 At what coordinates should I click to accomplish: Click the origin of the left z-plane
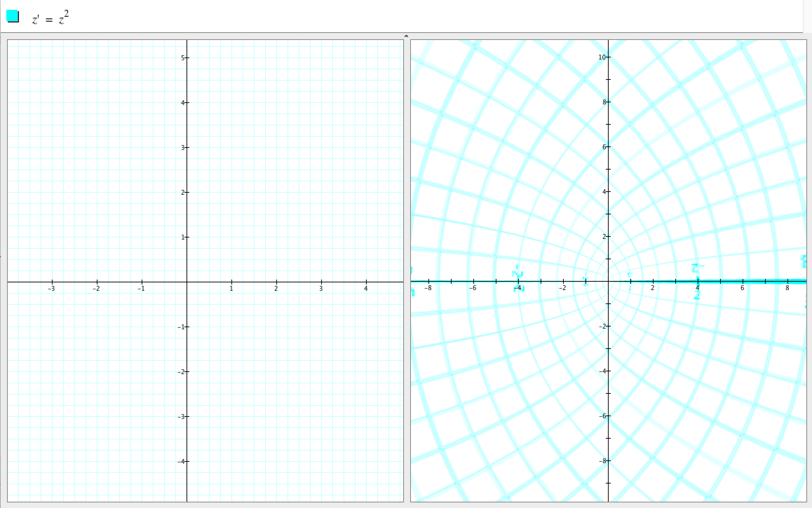click(187, 282)
